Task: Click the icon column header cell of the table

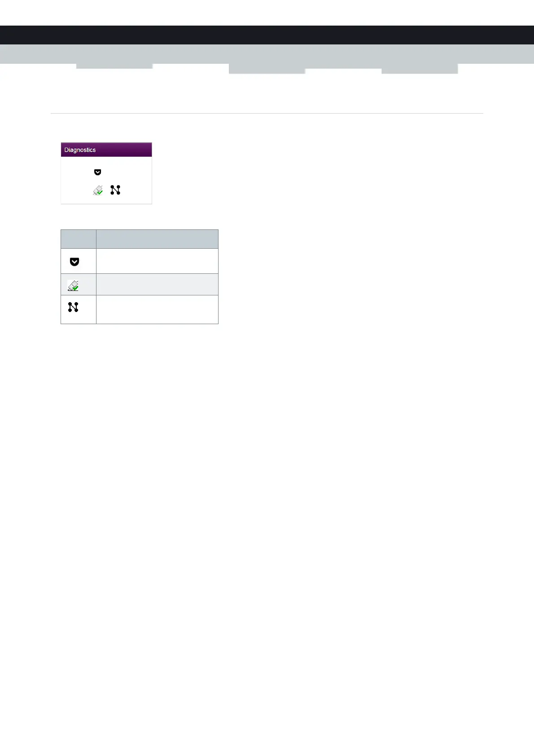Action: (x=79, y=239)
